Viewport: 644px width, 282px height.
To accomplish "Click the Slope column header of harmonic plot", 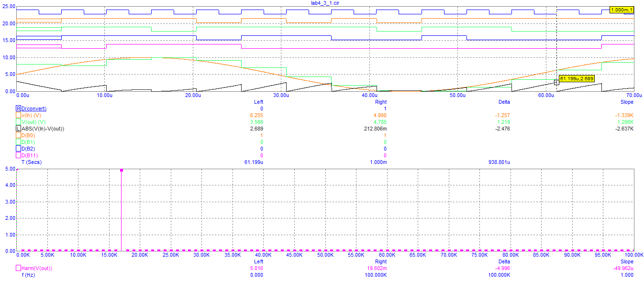I will coord(627,261).
